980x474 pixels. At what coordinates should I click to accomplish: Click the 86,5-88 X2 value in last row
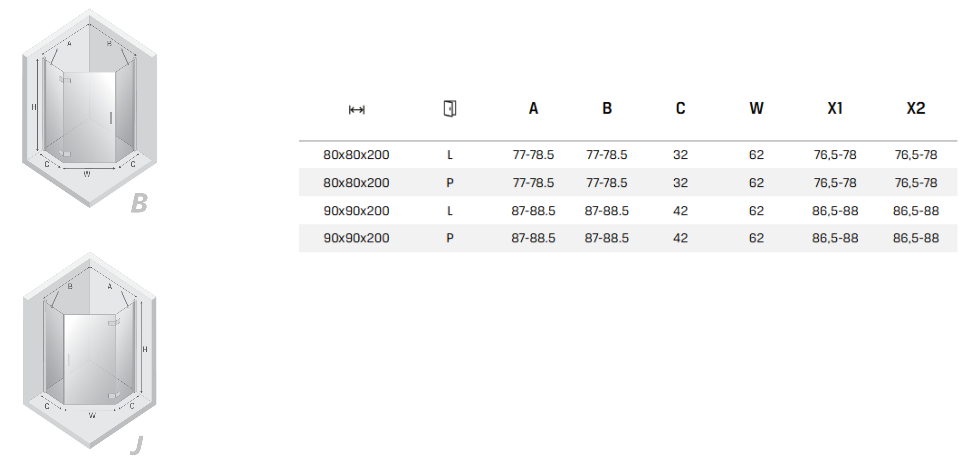pyautogui.click(x=916, y=238)
